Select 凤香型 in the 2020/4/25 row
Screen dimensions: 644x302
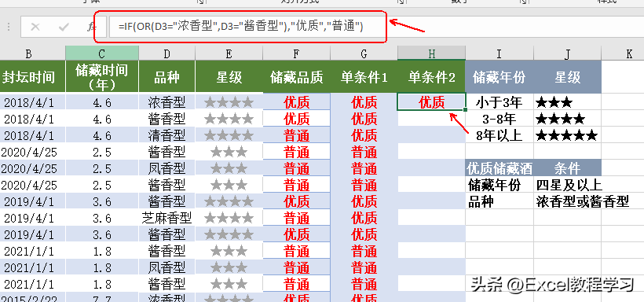(166, 168)
